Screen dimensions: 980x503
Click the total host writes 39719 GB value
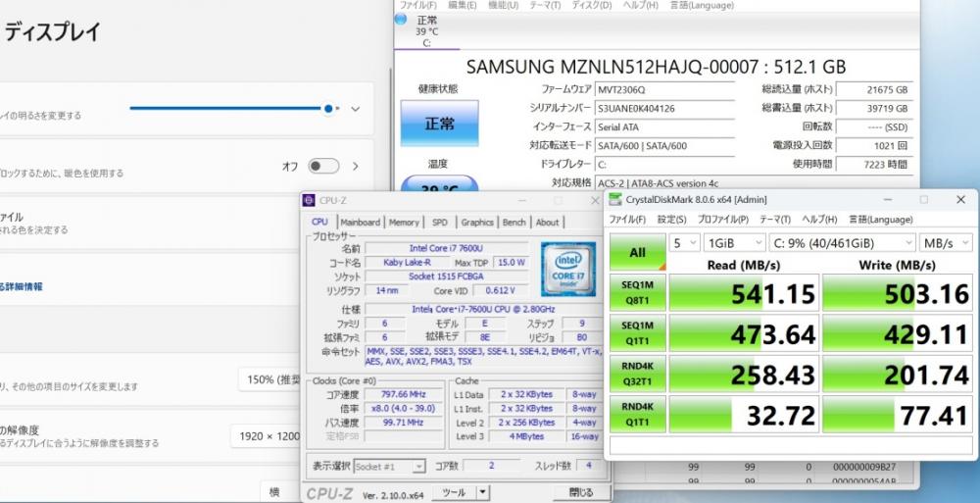tap(874, 108)
